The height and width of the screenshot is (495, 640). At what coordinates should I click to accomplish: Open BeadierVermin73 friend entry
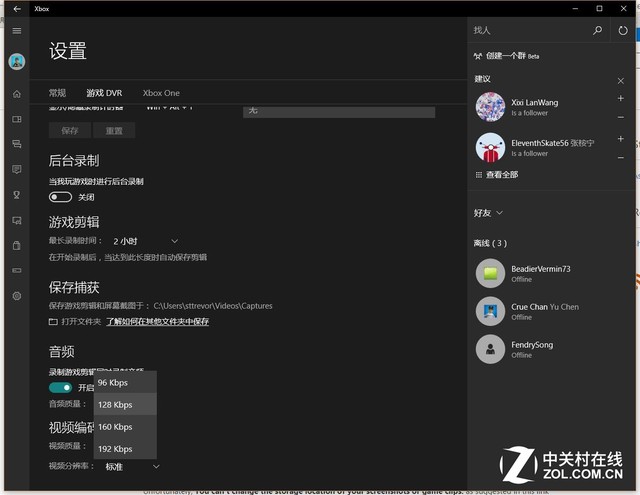(551, 273)
